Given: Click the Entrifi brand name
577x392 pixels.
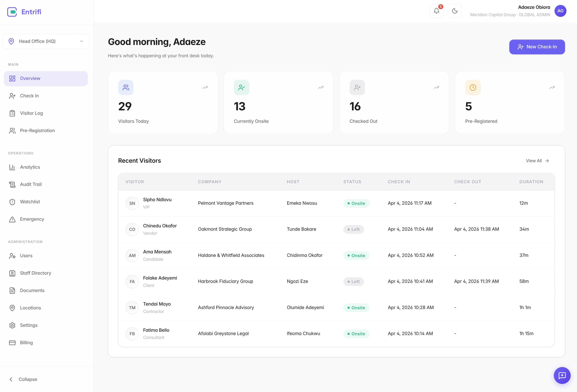Looking at the screenshot, I should pos(31,12).
